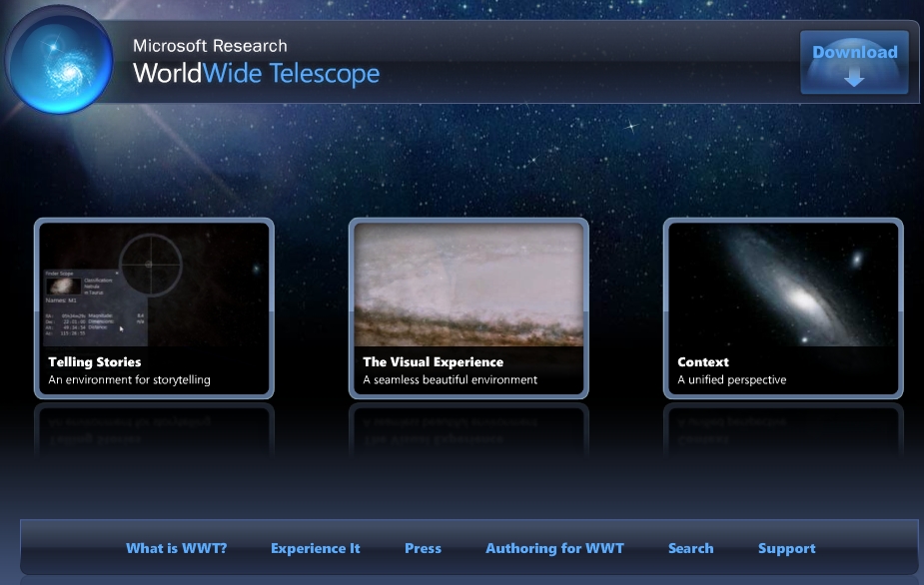Click 'A seamless beautiful environment' caption
Screen dimensions: 924x585
(451, 380)
